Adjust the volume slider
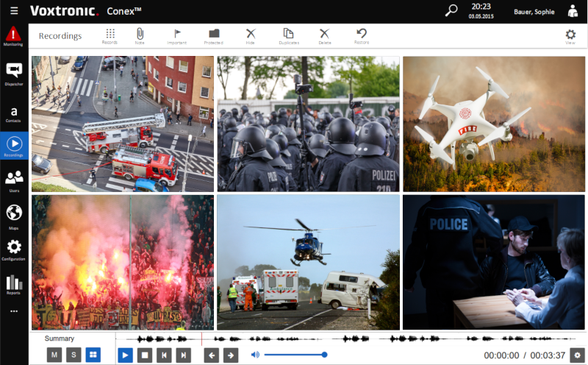 (x=294, y=355)
